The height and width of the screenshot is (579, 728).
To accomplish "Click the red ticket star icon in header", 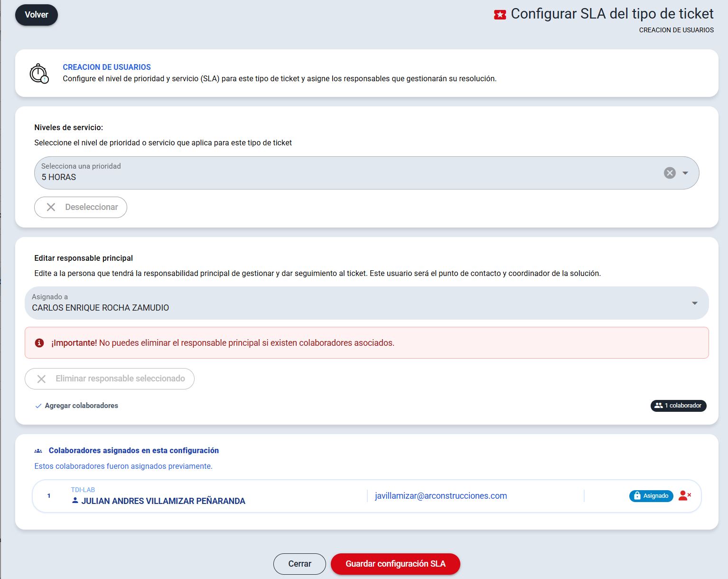I will coord(500,15).
